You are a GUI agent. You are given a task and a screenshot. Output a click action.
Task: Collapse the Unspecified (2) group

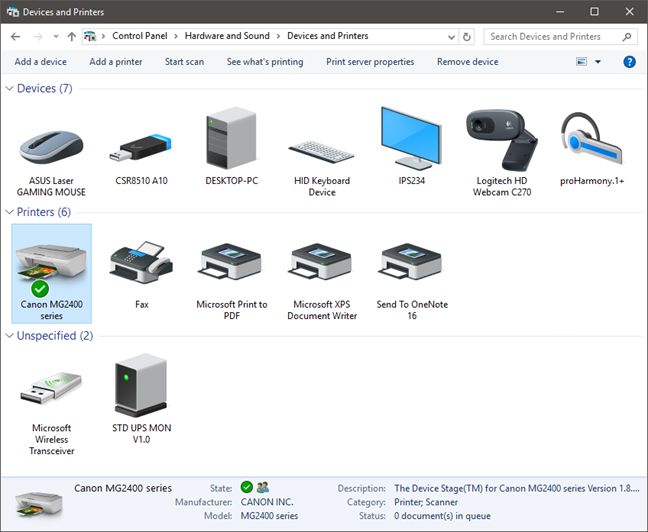pyautogui.click(x=10, y=336)
